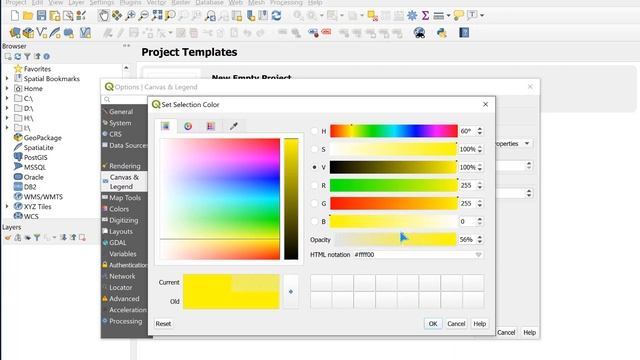Switch to color wheel tab

coord(188,126)
